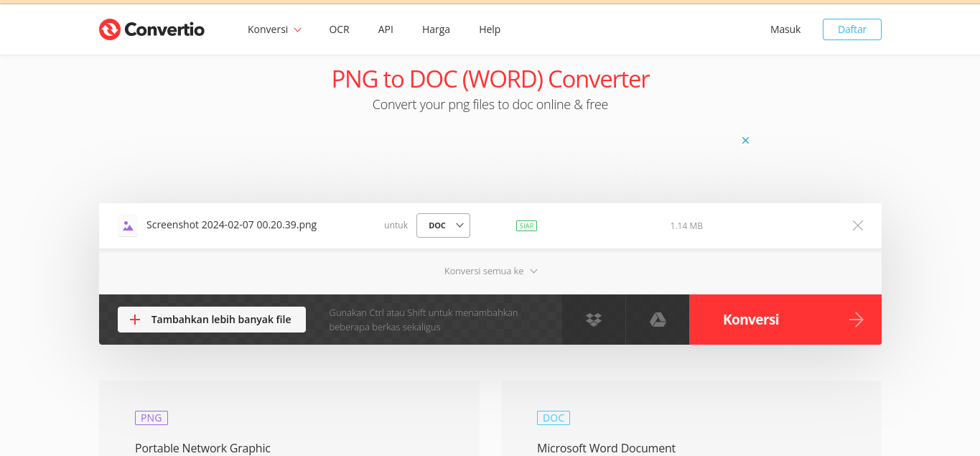980x456 pixels.
Task: Click the red Konversi convert button
Action: click(x=785, y=320)
